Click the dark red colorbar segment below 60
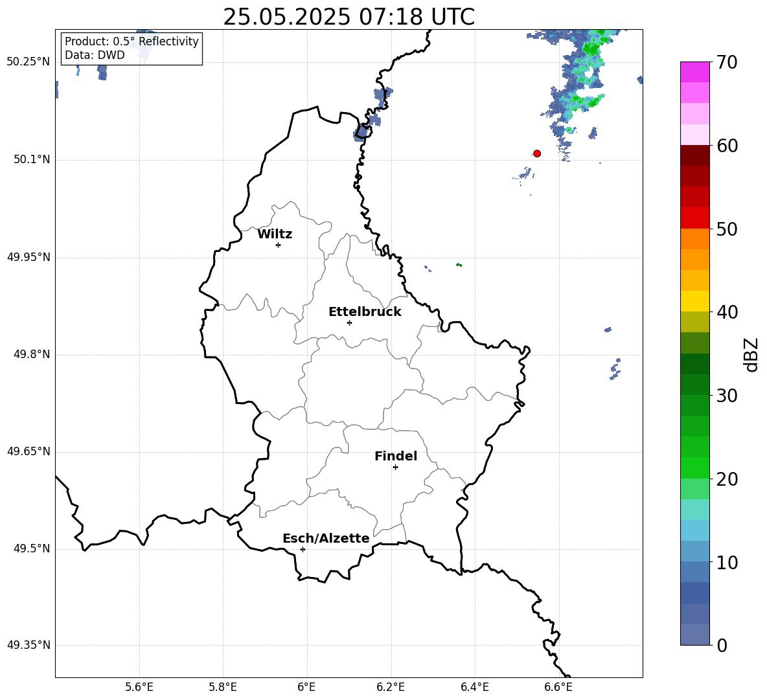 694,155
